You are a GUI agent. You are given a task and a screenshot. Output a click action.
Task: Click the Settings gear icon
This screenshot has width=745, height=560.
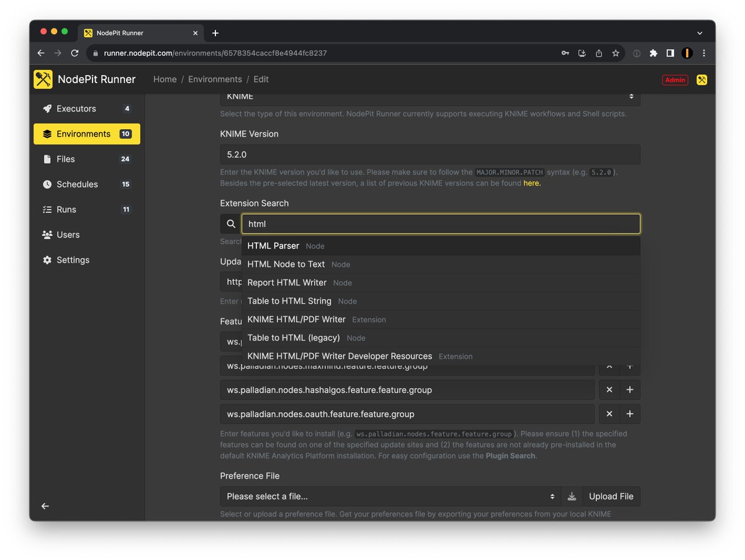click(47, 260)
